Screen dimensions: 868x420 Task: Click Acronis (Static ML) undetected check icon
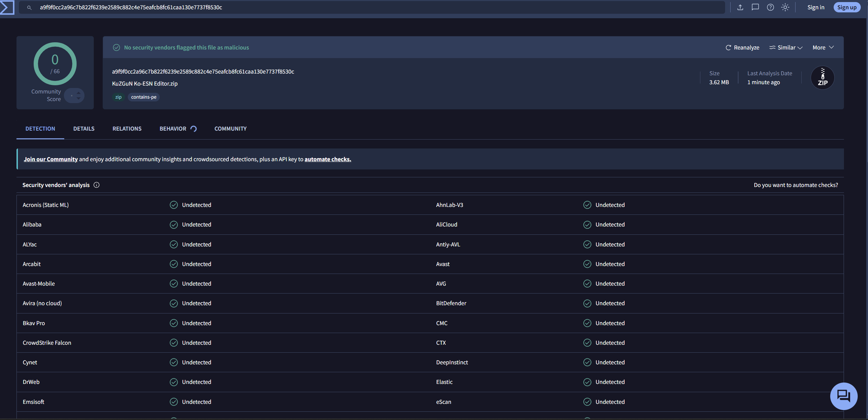tap(174, 205)
